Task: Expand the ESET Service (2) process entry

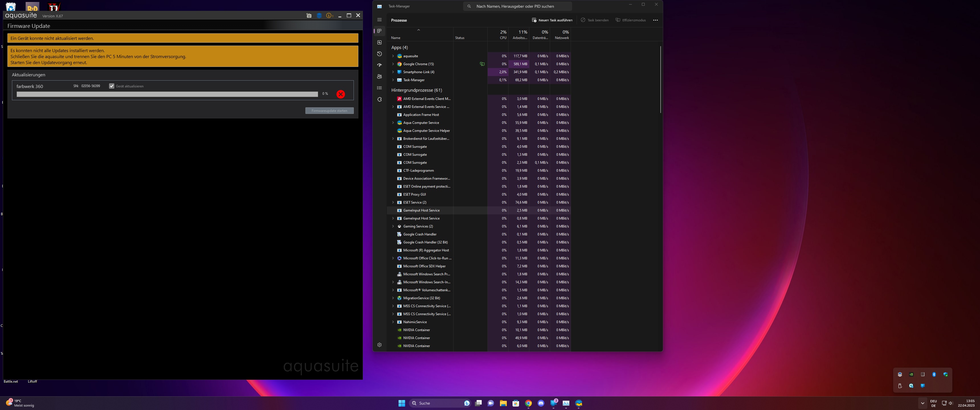Action: click(x=393, y=202)
